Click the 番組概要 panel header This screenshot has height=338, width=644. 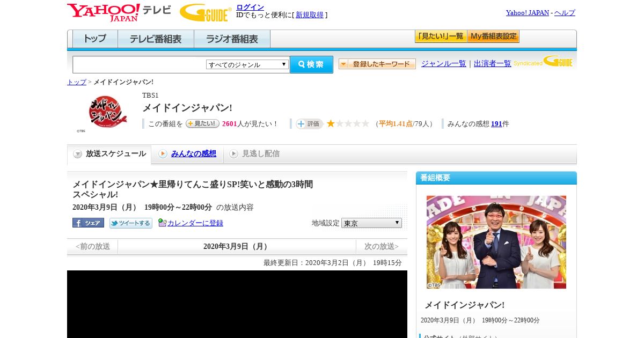click(496, 178)
